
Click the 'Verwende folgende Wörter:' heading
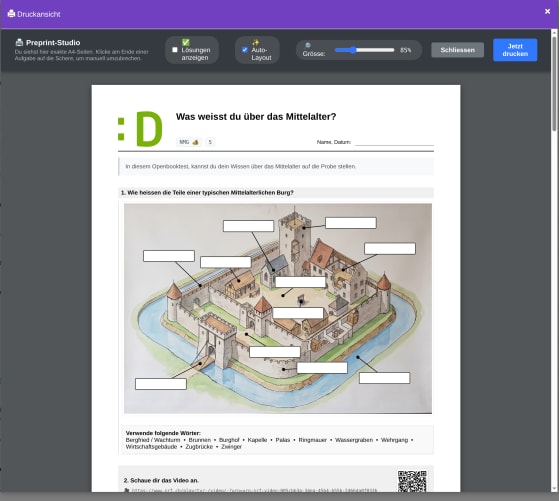pyautogui.click(x=163, y=433)
